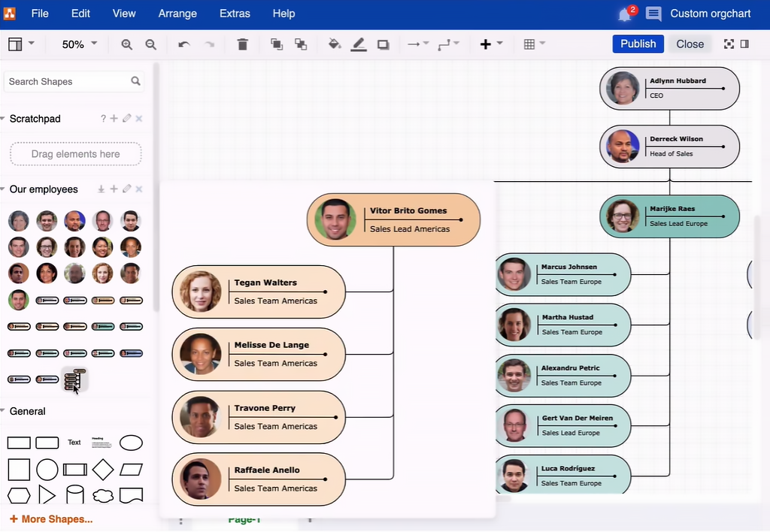Add to Scratchpad with plus icon

pos(114,118)
